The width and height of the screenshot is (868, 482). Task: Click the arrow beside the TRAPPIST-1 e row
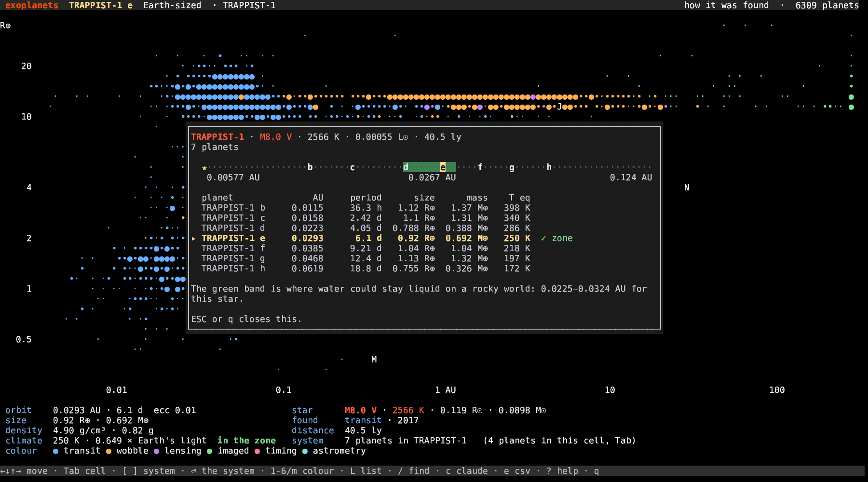point(193,239)
